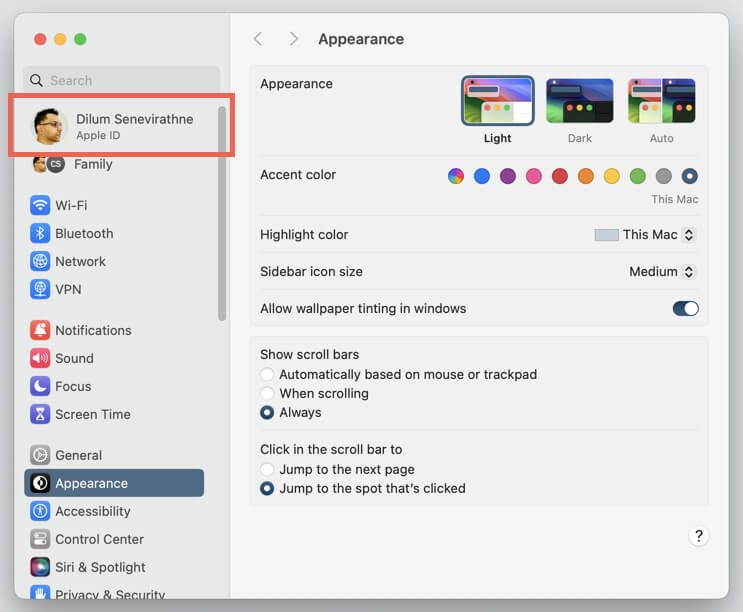This screenshot has width=743, height=612.
Task: Click the Bluetooth icon in the sidebar
Action: [x=40, y=234]
